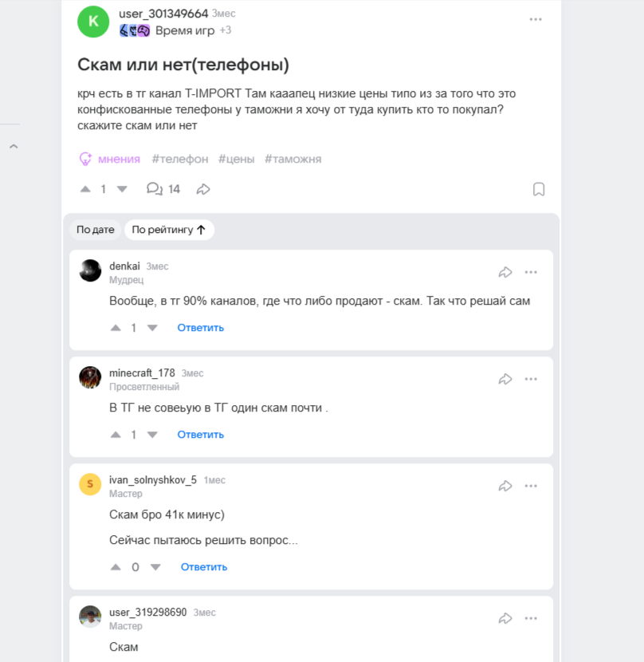Viewport: 644px width, 662px height.
Task: Open more options for minecraft_178's answer
Action: click(531, 379)
